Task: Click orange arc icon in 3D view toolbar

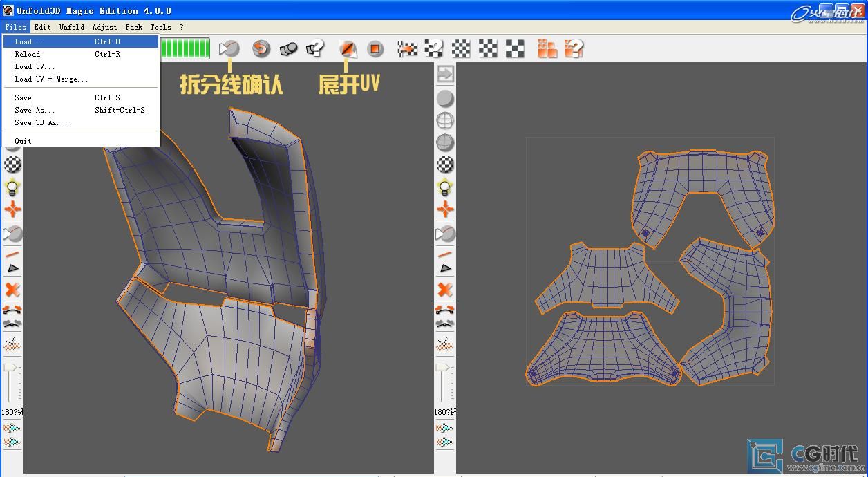Action: [x=12, y=310]
